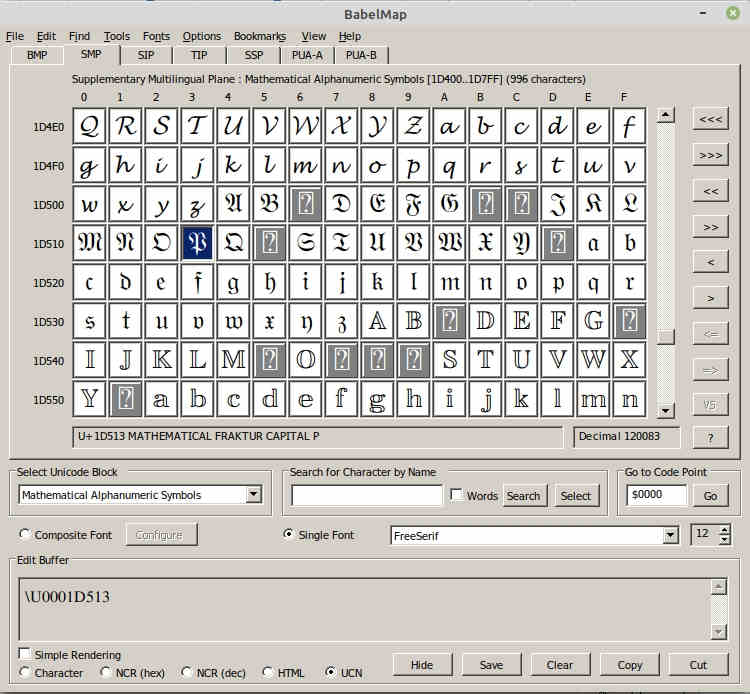Click the >>> navigation button

(711, 155)
